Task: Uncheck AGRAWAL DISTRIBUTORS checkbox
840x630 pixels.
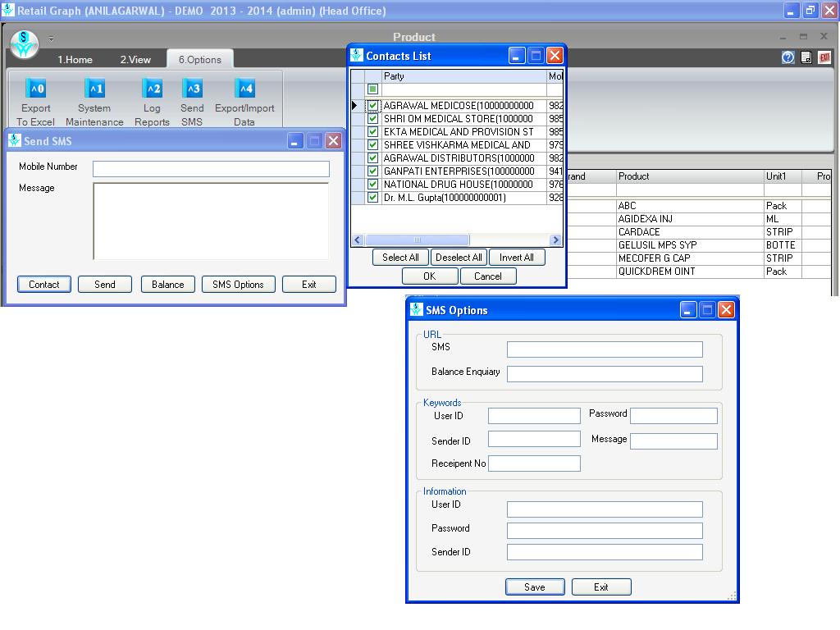Action: (x=373, y=158)
